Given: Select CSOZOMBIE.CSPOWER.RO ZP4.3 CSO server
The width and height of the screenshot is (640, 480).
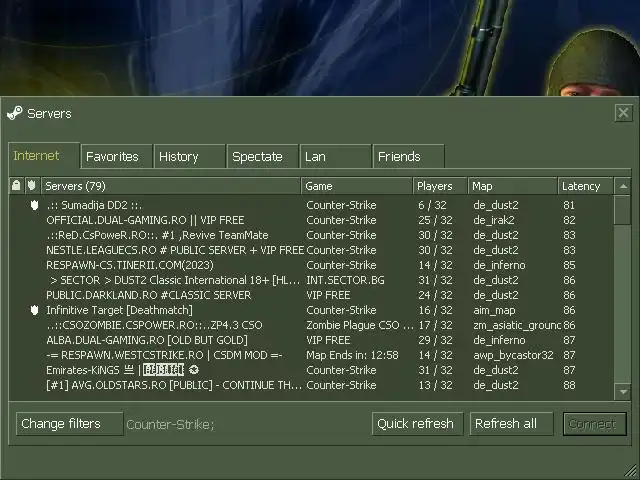Looking at the screenshot, I should 311,325.
